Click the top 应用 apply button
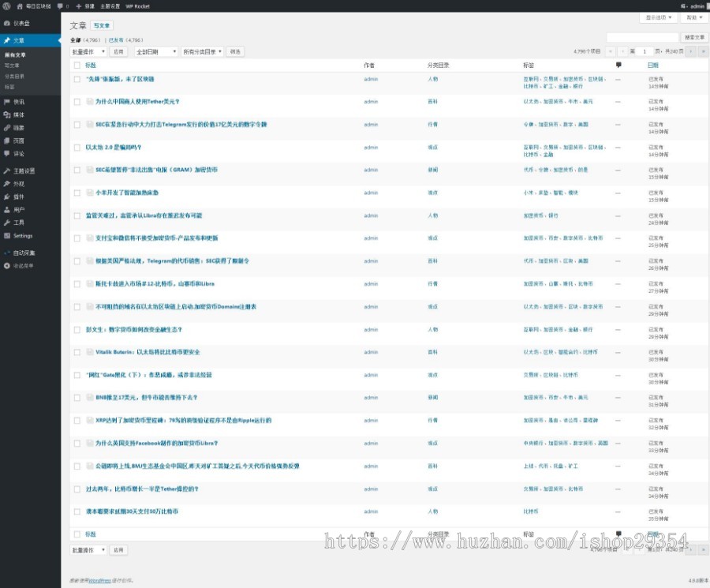This screenshot has width=710, height=588. (x=118, y=51)
